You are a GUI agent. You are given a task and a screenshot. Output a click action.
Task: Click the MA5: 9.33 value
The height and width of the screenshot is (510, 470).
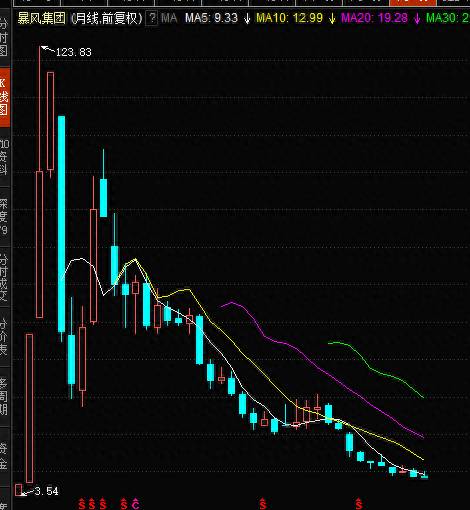[x=211, y=18]
